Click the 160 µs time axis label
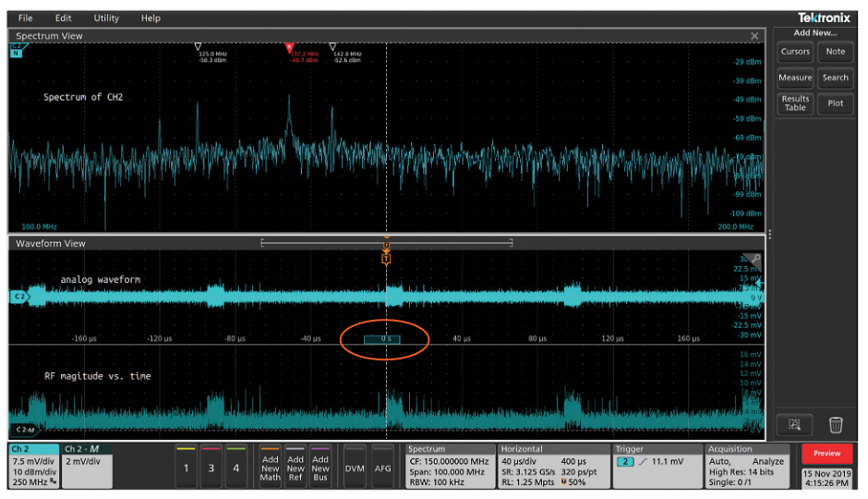 [x=689, y=338]
